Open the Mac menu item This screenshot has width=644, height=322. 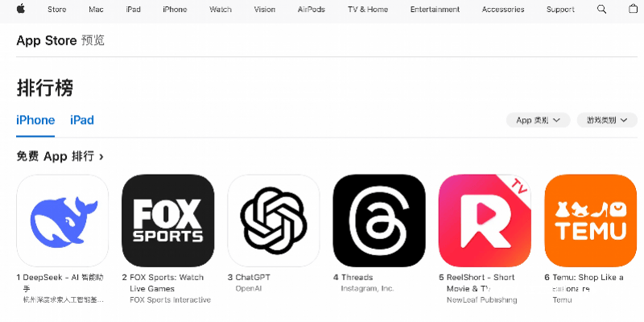point(96,10)
